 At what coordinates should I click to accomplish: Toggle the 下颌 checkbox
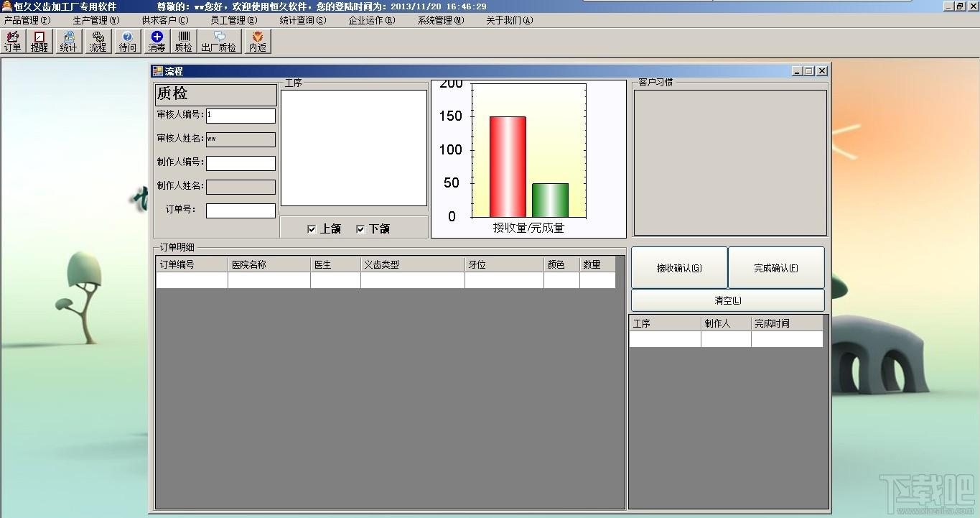(360, 229)
